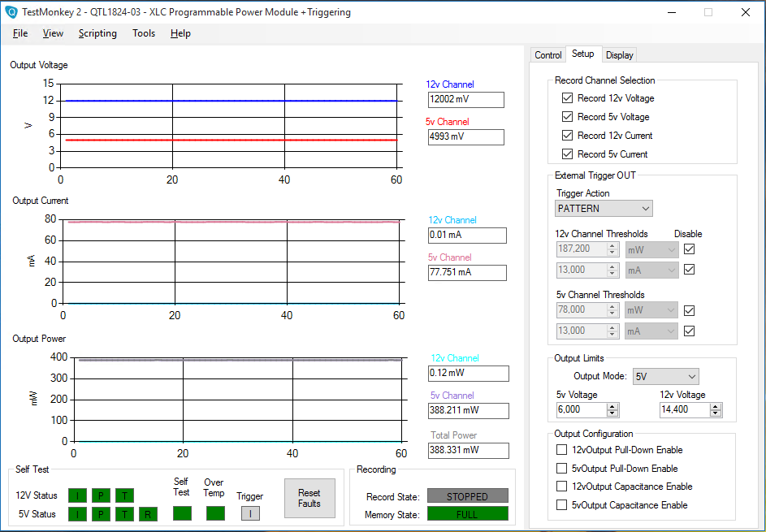Image resolution: width=766 pixels, height=532 pixels.
Task: Enable 5vOutput Capacitance checkbox
Action: point(561,505)
